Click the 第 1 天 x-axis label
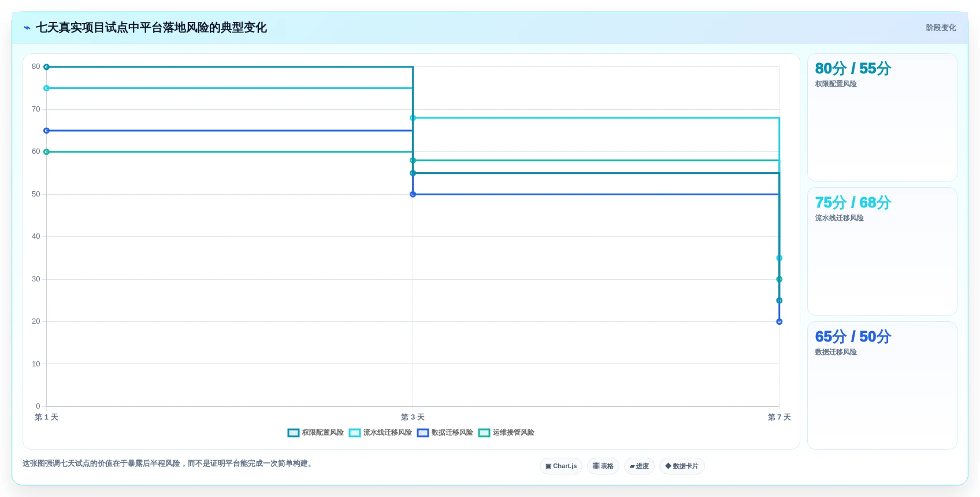Viewport: 980px width, 497px height. (x=46, y=417)
